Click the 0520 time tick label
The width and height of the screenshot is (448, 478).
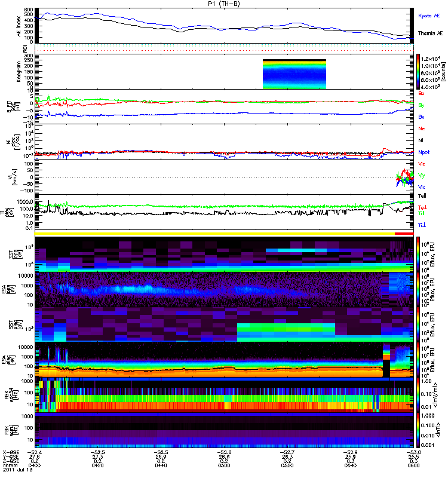[287, 465]
